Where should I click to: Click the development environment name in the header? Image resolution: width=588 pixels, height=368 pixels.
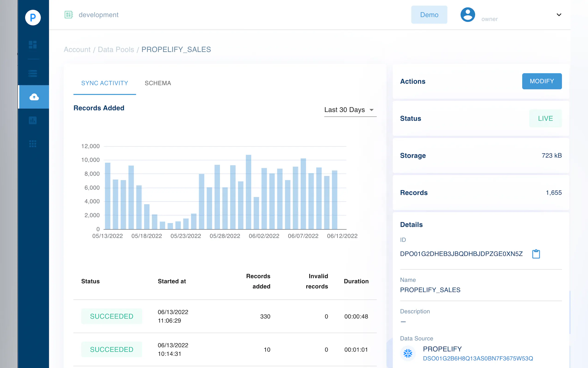point(98,15)
